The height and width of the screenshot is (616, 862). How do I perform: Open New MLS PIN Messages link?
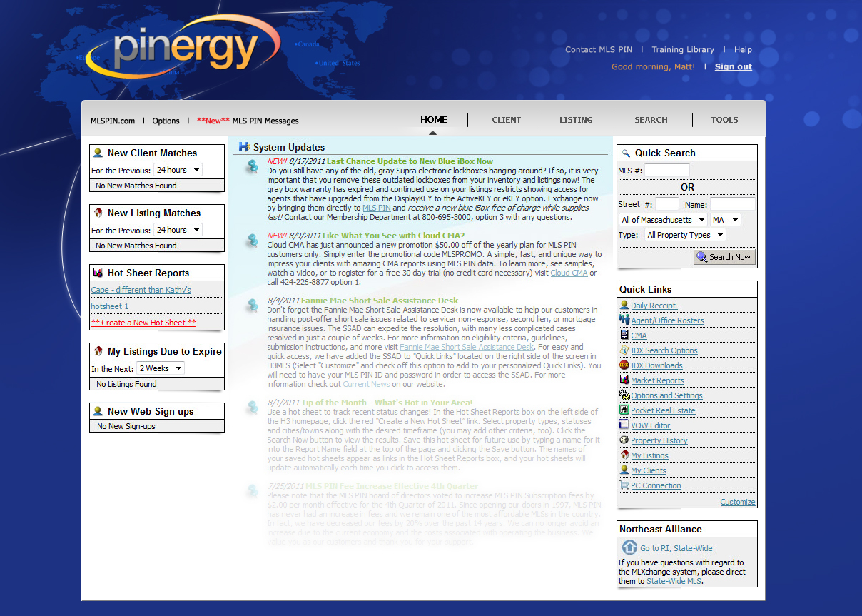click(x=248, y=121)
